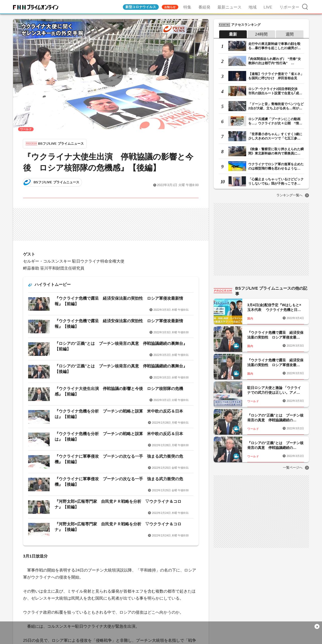
Task: Click the 一覧ページへ arrow icon
Action: click(x=307, y=468)
